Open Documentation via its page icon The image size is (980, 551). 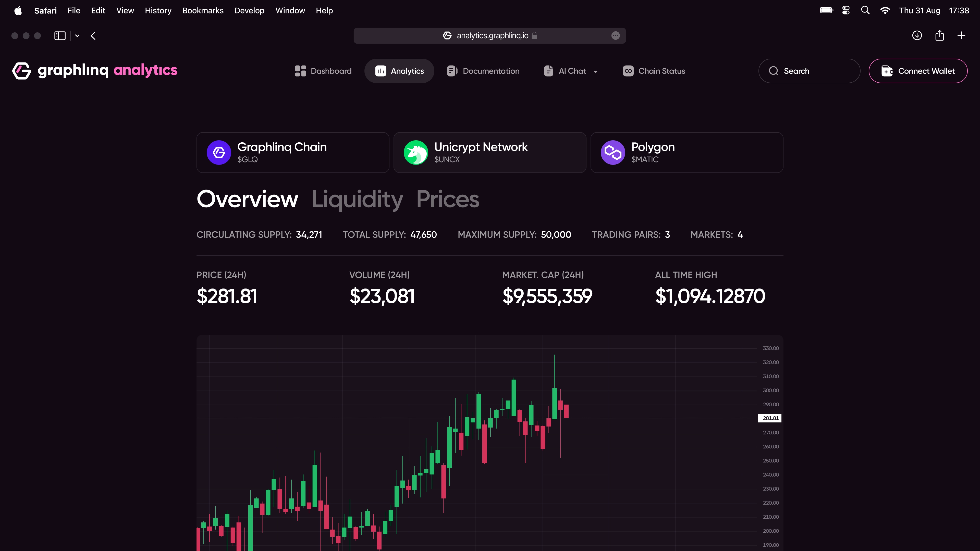451,71
